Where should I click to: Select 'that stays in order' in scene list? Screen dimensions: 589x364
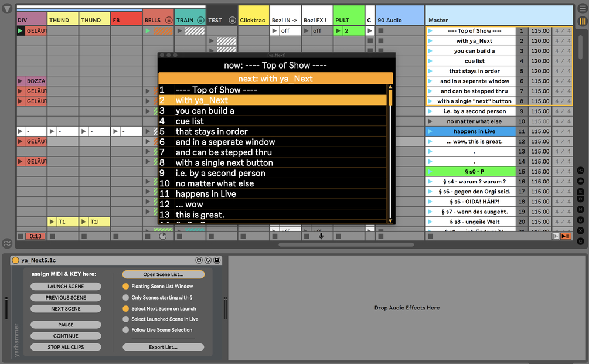click(x=212, y=131)
